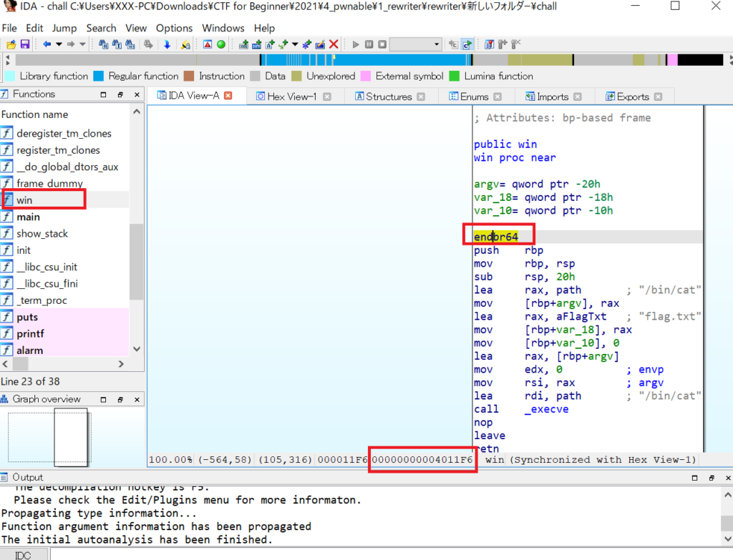The height and width of the screenshot is (560, 733).
Task: Click the blue down arrow toolbar icon
Action: point(167,44)
